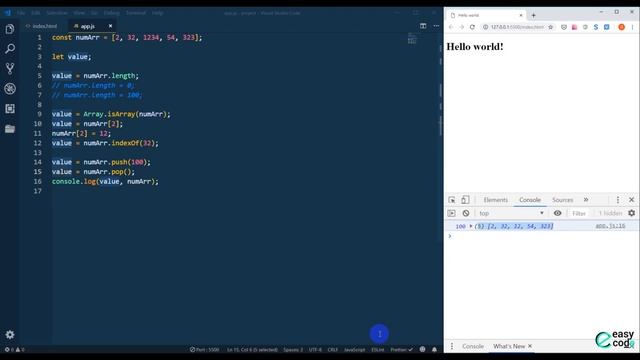The height and width of the screenshot is (360, 640).
Task: Open the Manage gear in VS Code
Action: point(10,335)
